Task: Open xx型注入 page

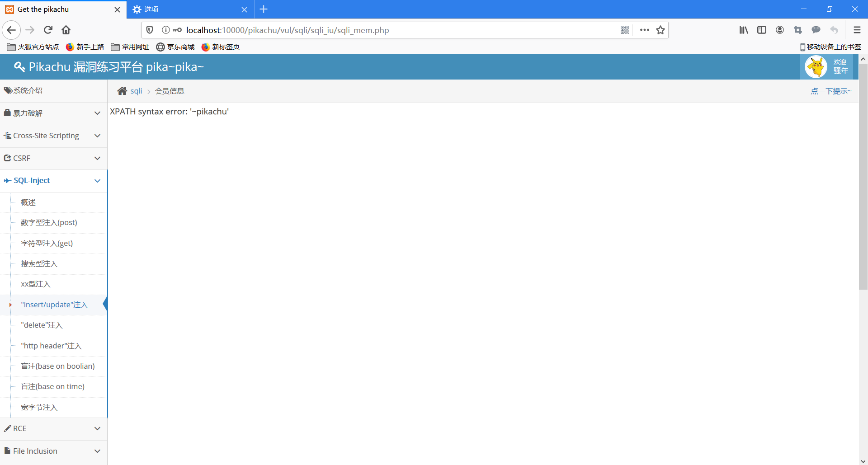Action: [x=35, y=284]
